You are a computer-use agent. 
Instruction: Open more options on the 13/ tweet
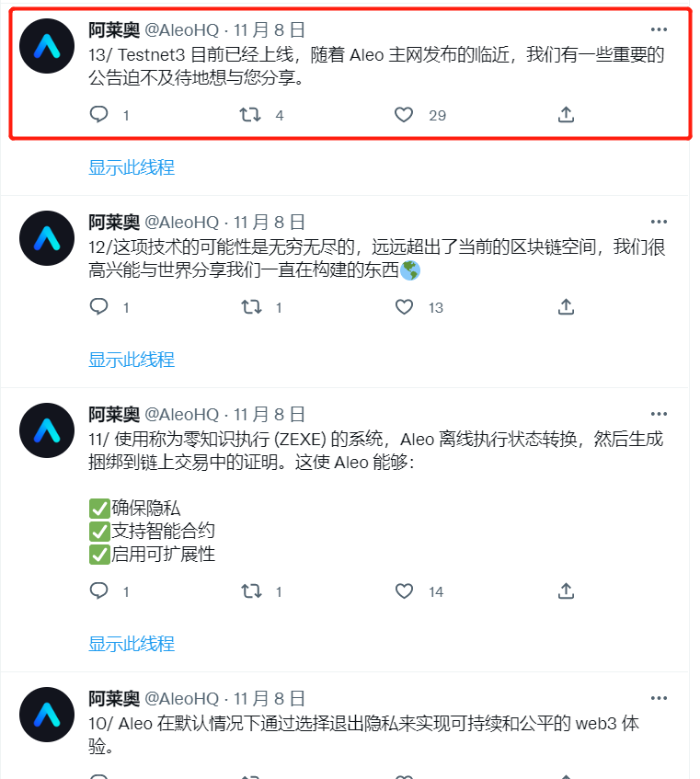pos(659,29)
